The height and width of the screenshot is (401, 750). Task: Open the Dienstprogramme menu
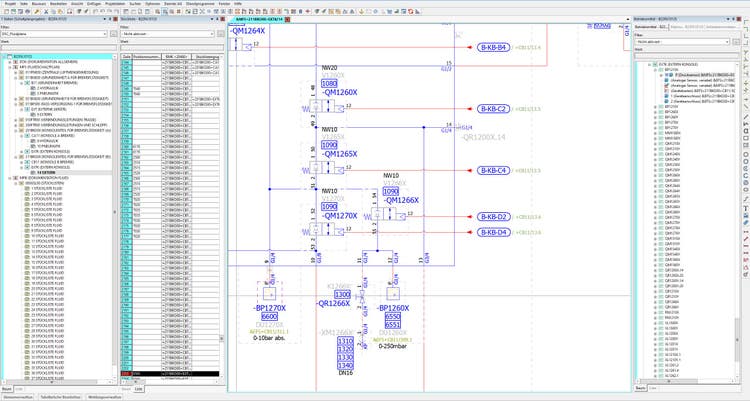click(x=198, y=3)
